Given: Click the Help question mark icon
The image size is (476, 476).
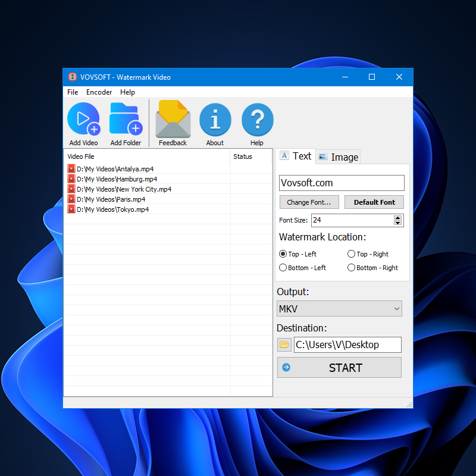Looking at the screenshot, I should pos(257,120).
